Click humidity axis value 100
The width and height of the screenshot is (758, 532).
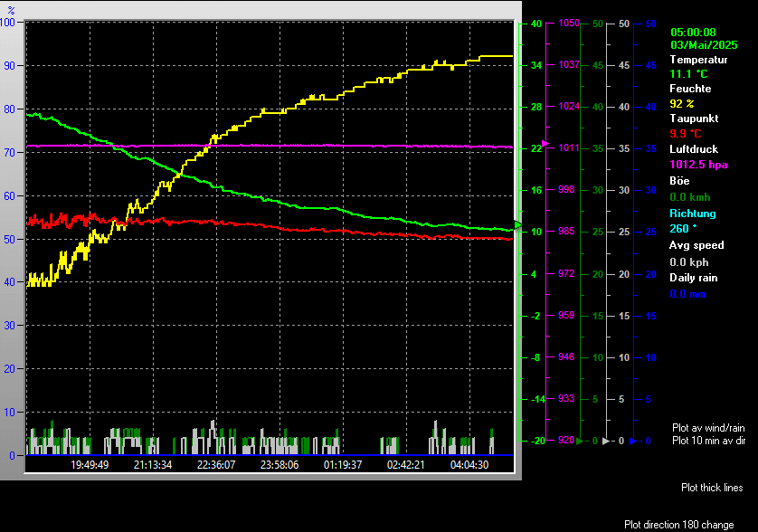8,23
